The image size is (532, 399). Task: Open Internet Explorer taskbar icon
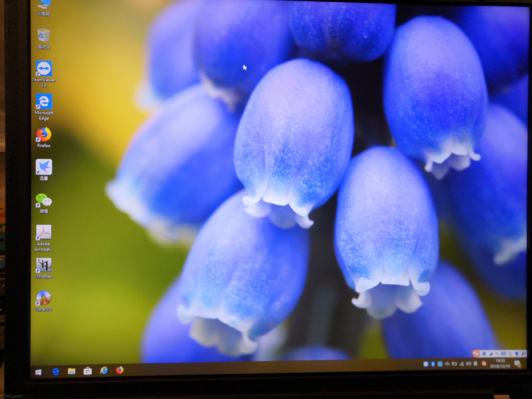pyautogui.click(x=104, y=371)
